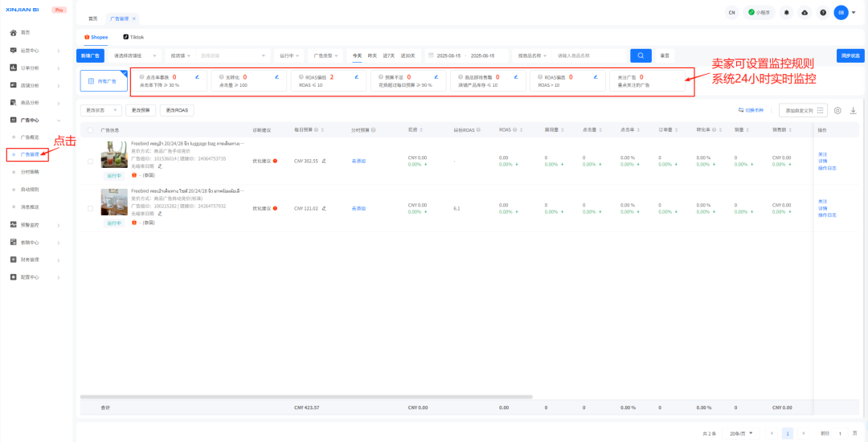Open the 更改状态 dropdown
Screen dimensions: 868x442
(x=100, y=110)
